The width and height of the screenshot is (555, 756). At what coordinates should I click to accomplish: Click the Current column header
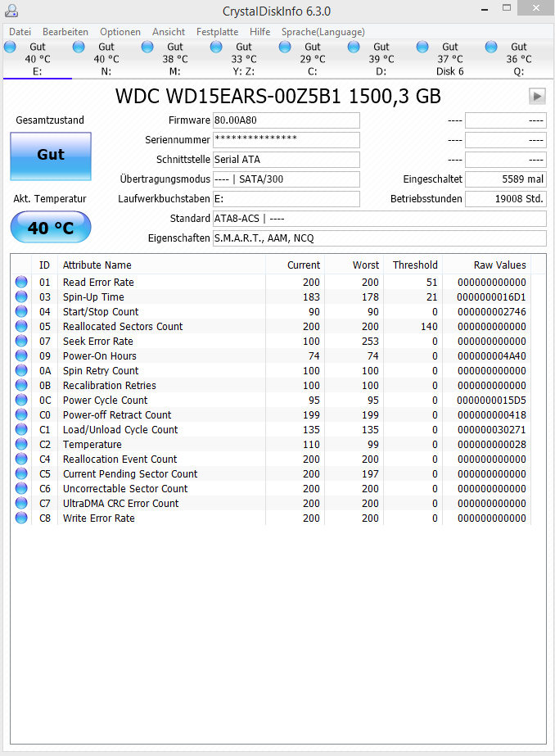tap(295, 265)
